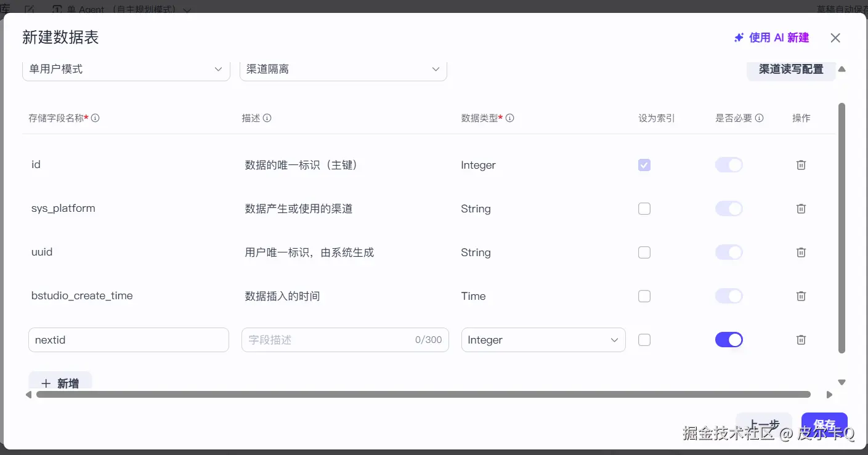Click Integer type in id row
868x455 pixels.
(x=478, y=165)
